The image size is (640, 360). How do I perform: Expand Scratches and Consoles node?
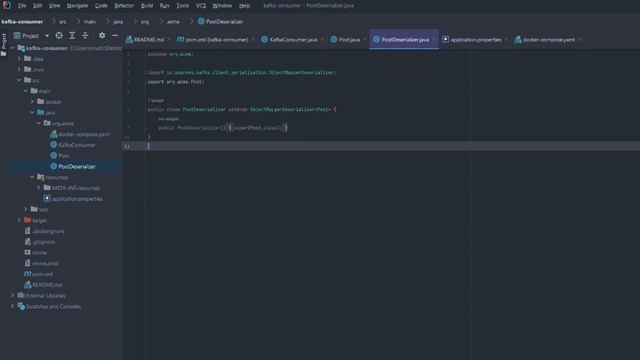(13, 306)
